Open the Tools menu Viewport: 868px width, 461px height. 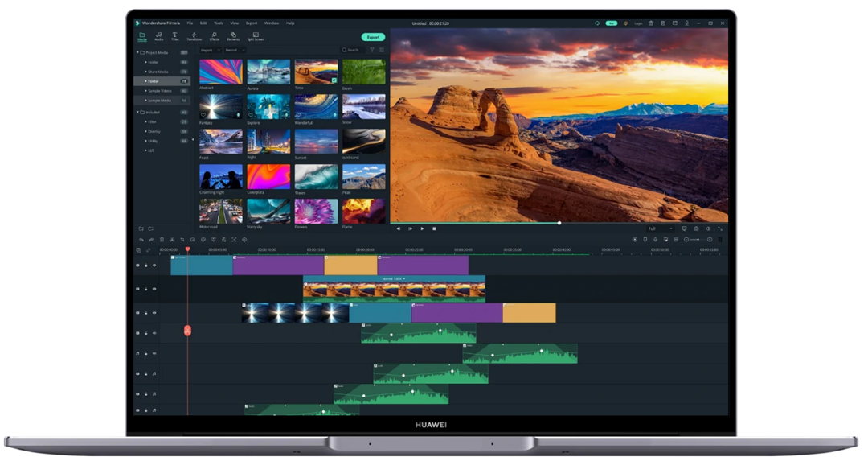click(x=218, y=23)
